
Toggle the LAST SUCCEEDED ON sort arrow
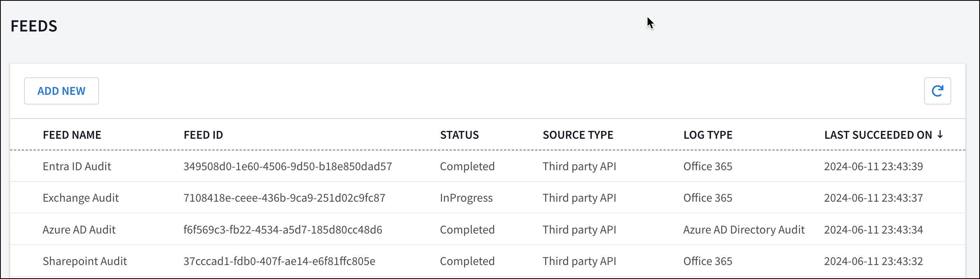[x=940, y=134]
